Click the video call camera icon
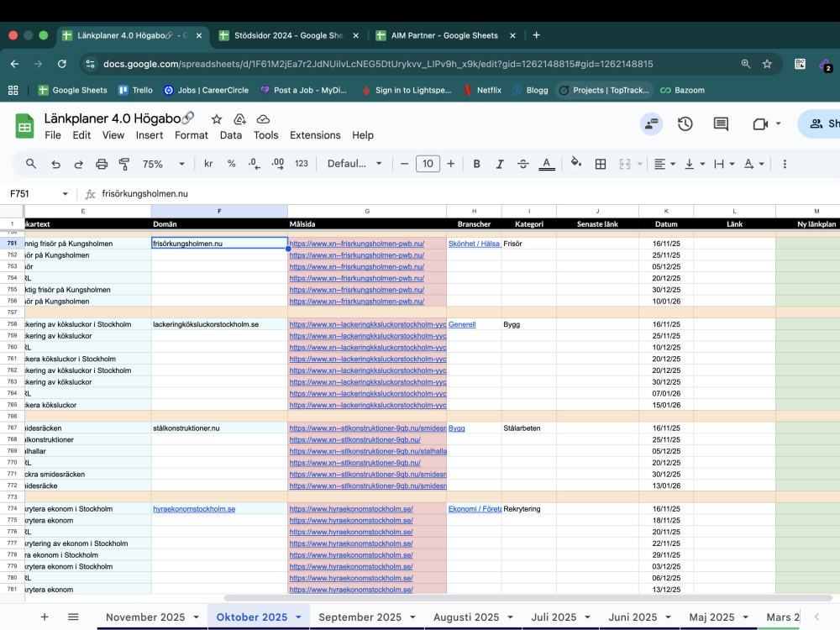840x630 pixels. click(x=761, y=124)
